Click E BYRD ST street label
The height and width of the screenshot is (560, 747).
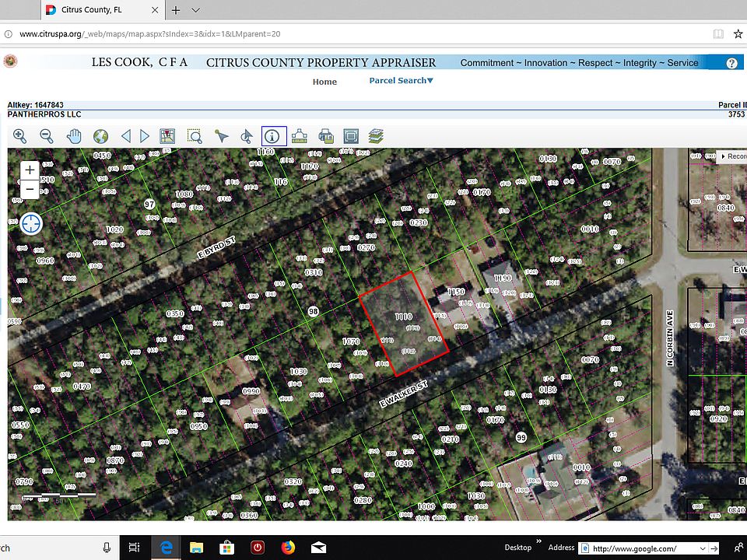click(x=216, y=247)
